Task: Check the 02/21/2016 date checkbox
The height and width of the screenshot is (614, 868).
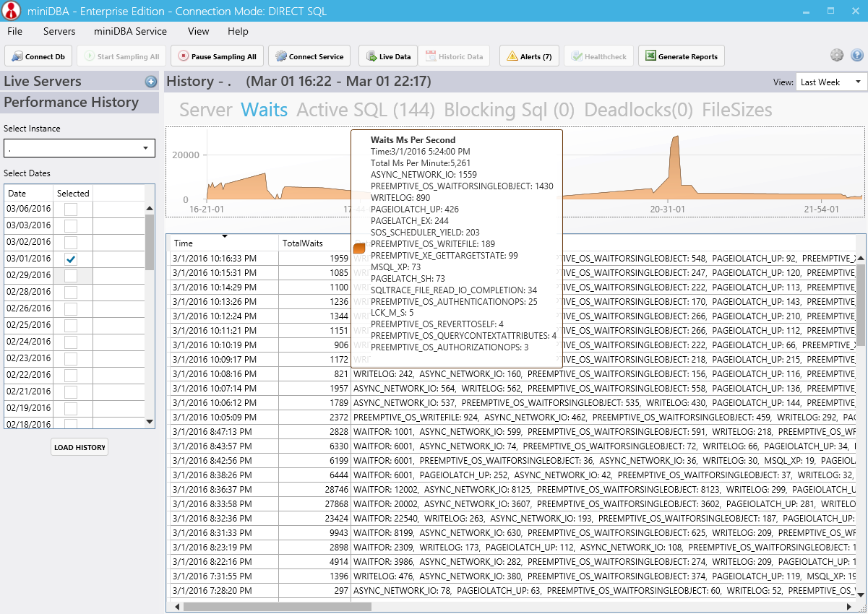Action: tap(70, 392)
